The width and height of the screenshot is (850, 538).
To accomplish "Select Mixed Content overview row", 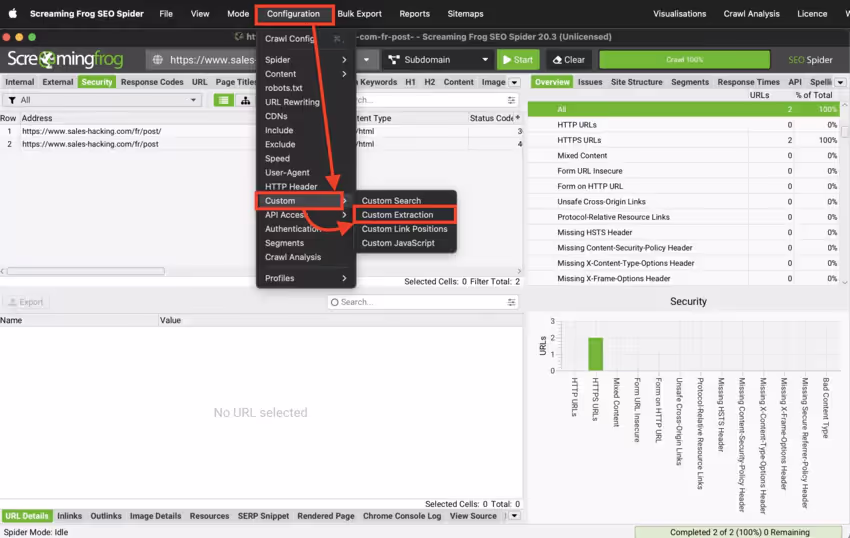I will pos(684,155).
